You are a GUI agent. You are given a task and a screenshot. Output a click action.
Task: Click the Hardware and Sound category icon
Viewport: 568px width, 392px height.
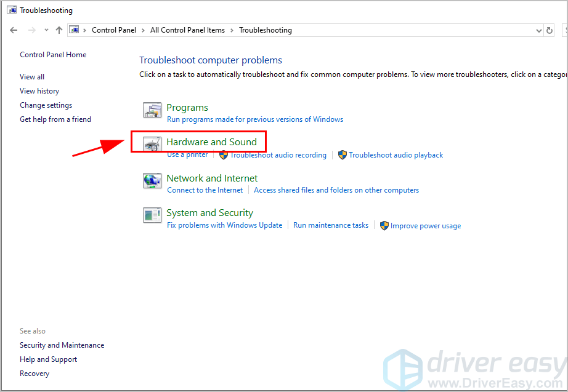click(x=152, y=144)
